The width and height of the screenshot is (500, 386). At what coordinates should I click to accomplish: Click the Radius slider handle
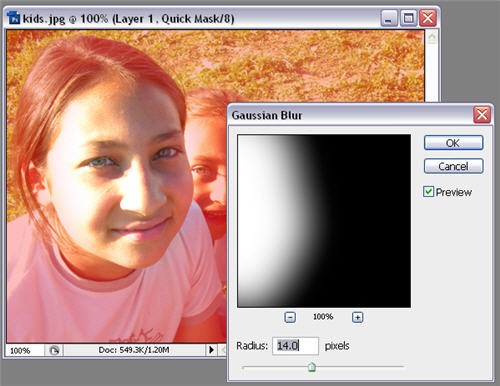coord(312,367)
